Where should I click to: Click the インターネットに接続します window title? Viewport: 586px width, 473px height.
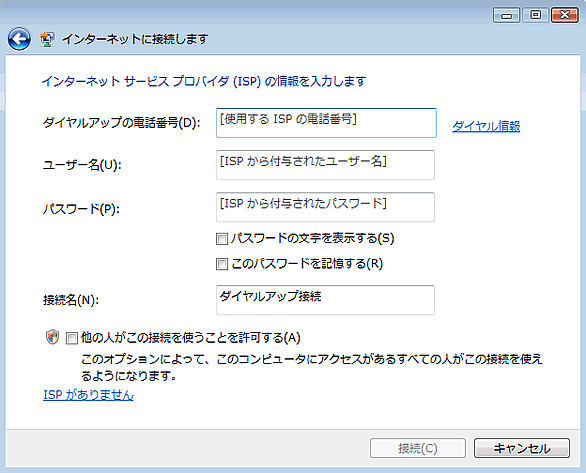pos(135,39)
